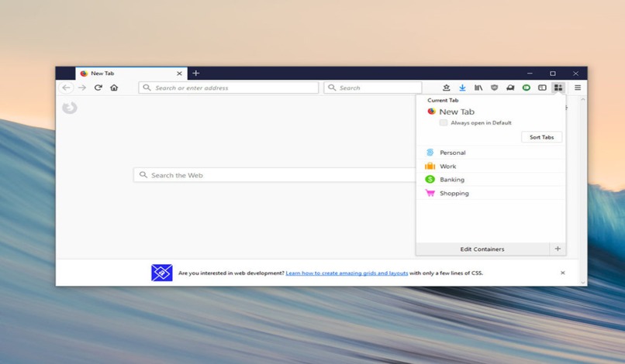
Task: Click the blue snippet envelope icon
Action: pos(162,273)
